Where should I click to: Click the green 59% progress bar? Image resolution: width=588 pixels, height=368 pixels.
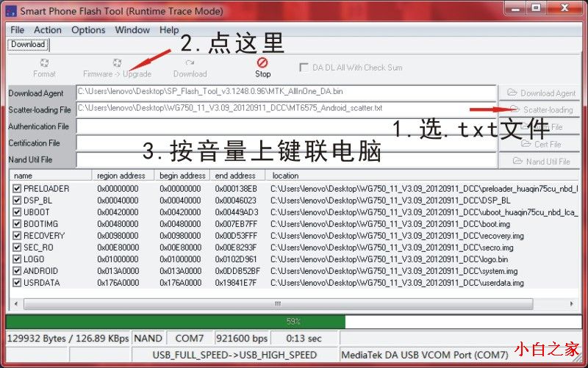pos(176,322)
